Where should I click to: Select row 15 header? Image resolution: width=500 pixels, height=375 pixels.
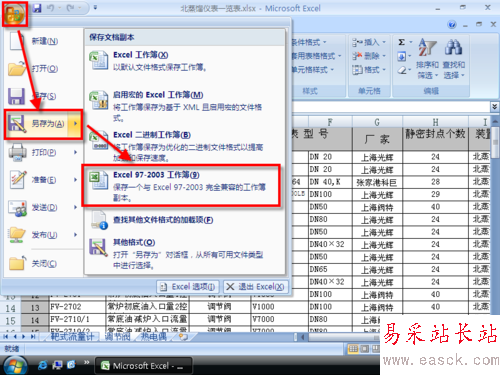click(11, 320)
